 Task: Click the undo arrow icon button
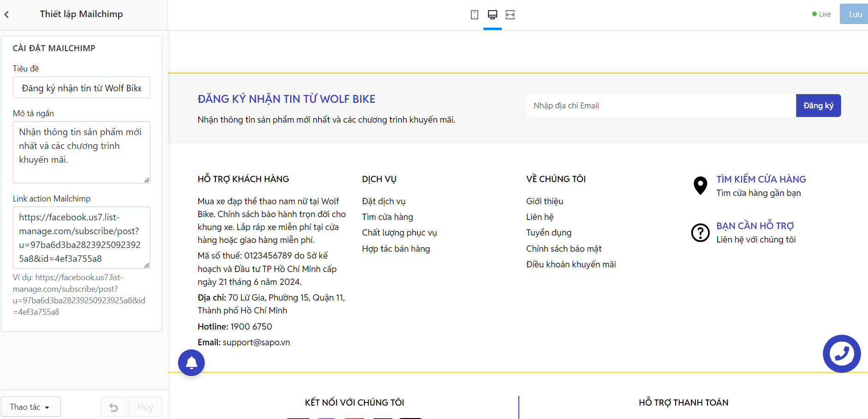[x=113, y=407]
